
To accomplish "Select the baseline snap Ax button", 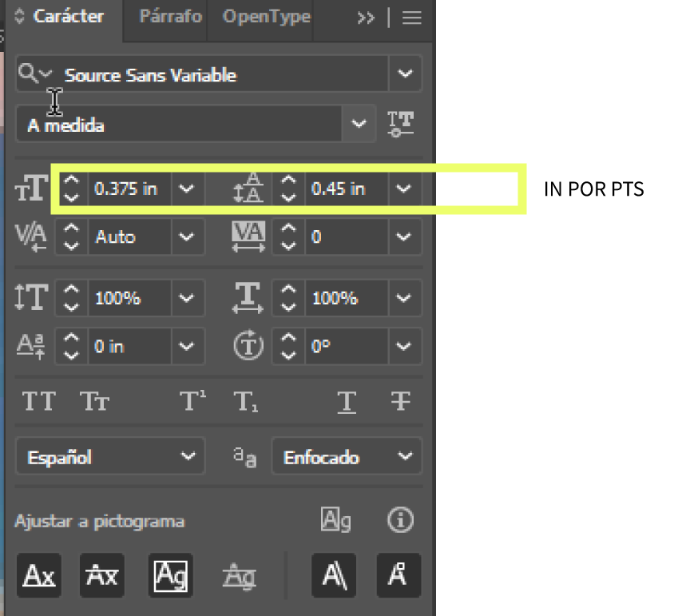I will point(38,574).
